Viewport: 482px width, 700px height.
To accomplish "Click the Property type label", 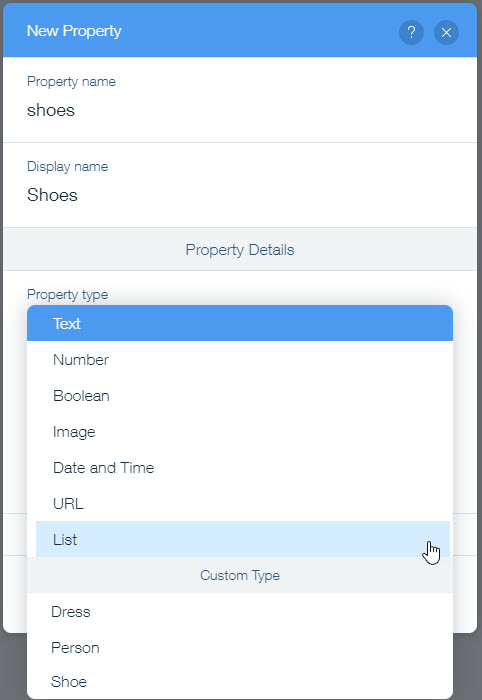I will (x=67, y=295).
